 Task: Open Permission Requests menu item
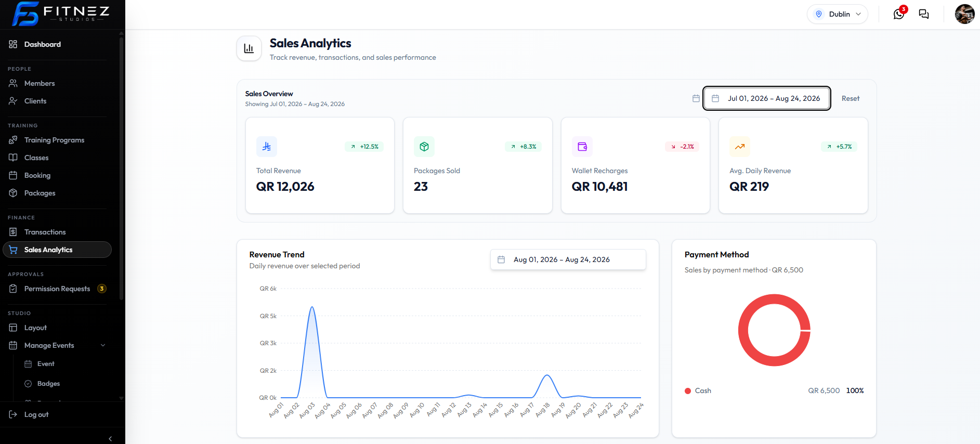pos(57,289)
